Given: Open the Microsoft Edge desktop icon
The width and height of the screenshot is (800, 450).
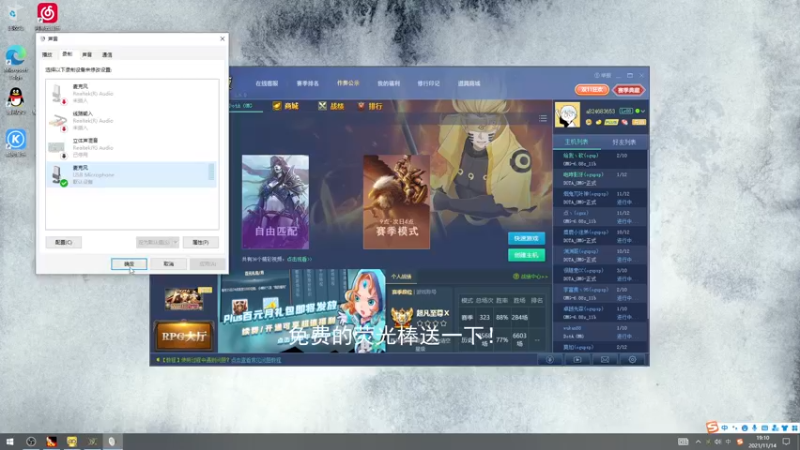Looking at the screenshot, I should 16,62.
